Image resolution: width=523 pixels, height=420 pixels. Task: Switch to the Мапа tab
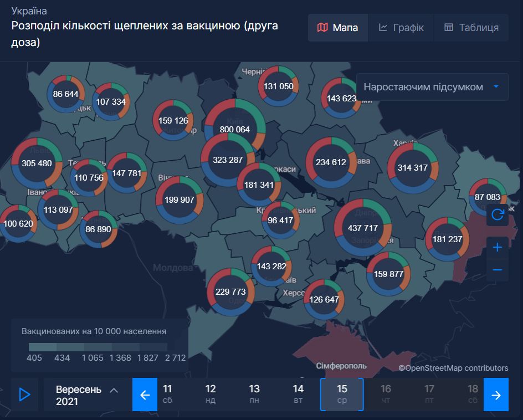337,28
